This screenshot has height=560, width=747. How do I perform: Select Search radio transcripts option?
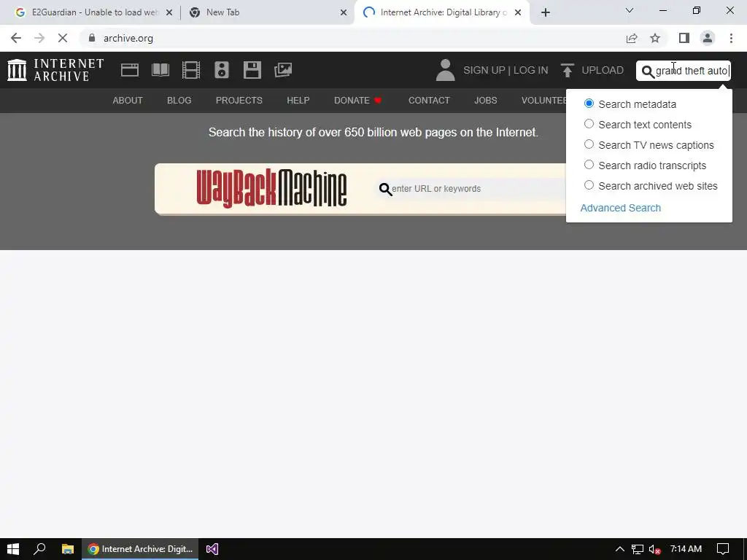click(589, 165)
